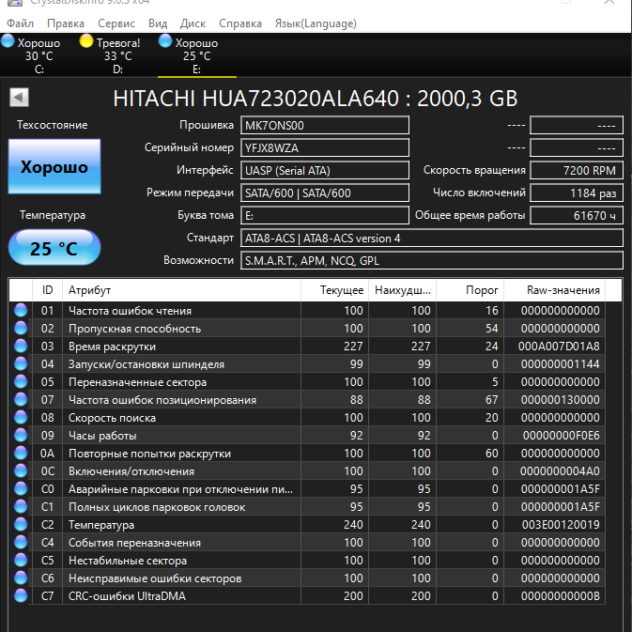Click status orb for Нестабильные сектора

pyautogui.click(x=21, y=560)
